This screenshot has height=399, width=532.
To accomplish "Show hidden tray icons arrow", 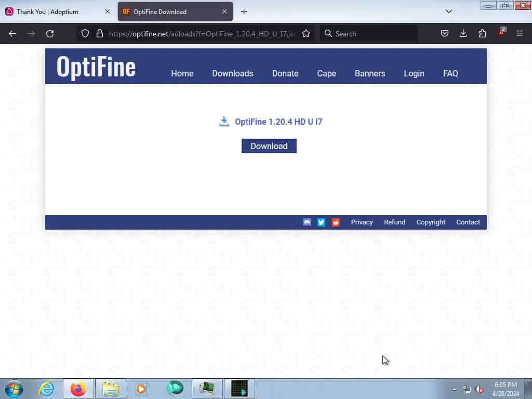I will pyautogui.click(x=454, y=389).
